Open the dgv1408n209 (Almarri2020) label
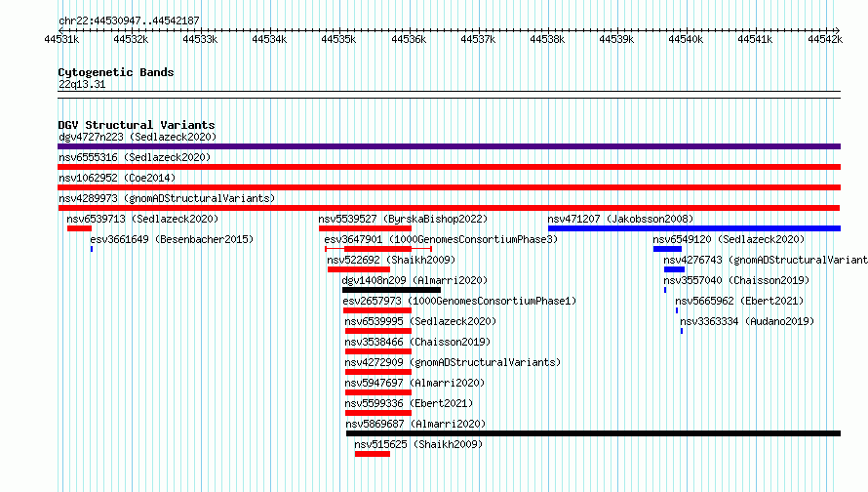The image size is (868, 492). tap(414, 280)
